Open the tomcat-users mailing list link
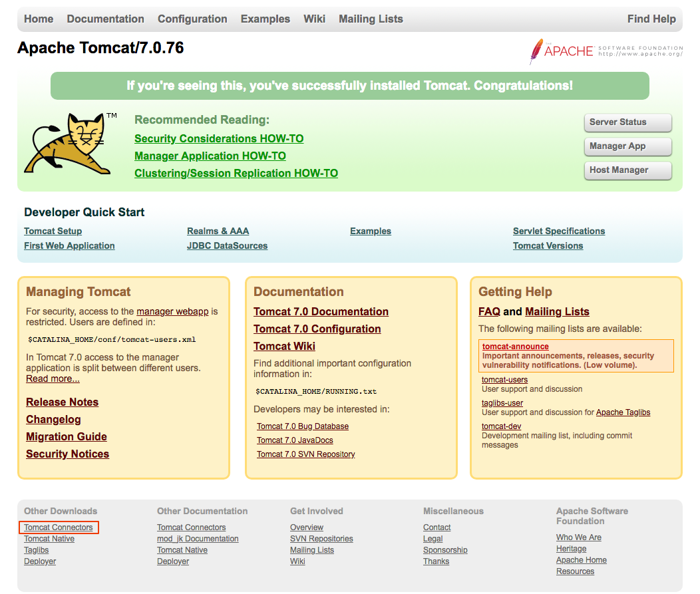 504,380
